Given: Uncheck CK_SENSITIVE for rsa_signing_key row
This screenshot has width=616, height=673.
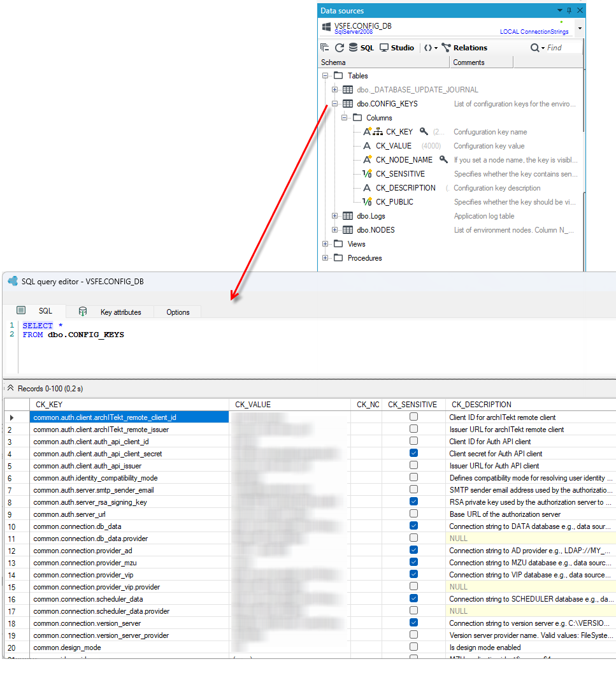Looking at the screenshot, I should (413, 502).
